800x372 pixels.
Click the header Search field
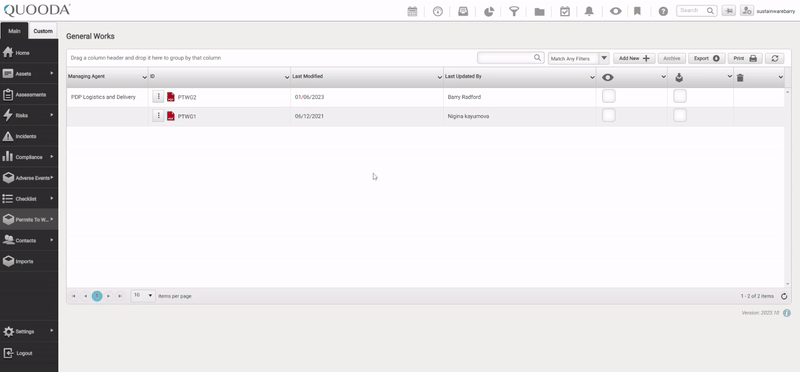696,11
